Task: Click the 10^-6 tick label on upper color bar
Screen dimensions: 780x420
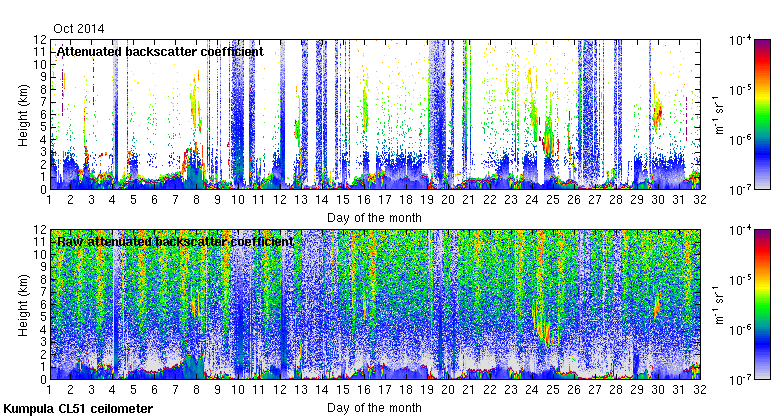Action: click(740, 140)
